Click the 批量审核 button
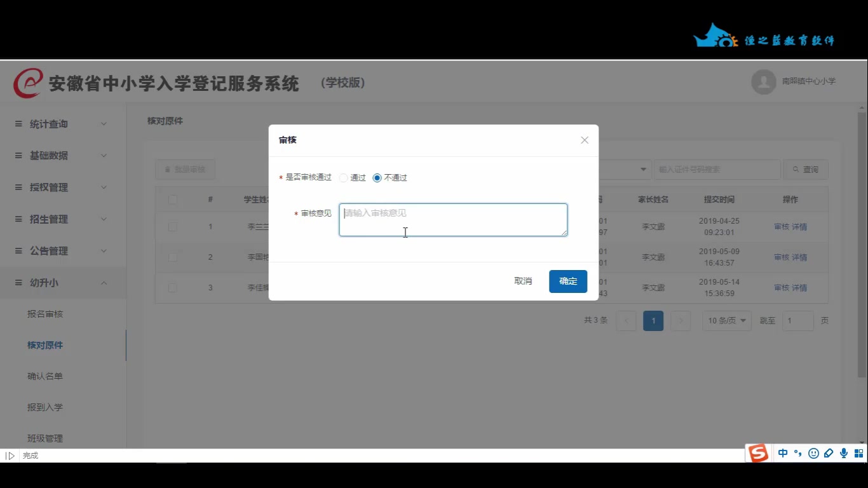The width and height of the screenshot is (868, 488). (x=185, y=170)
